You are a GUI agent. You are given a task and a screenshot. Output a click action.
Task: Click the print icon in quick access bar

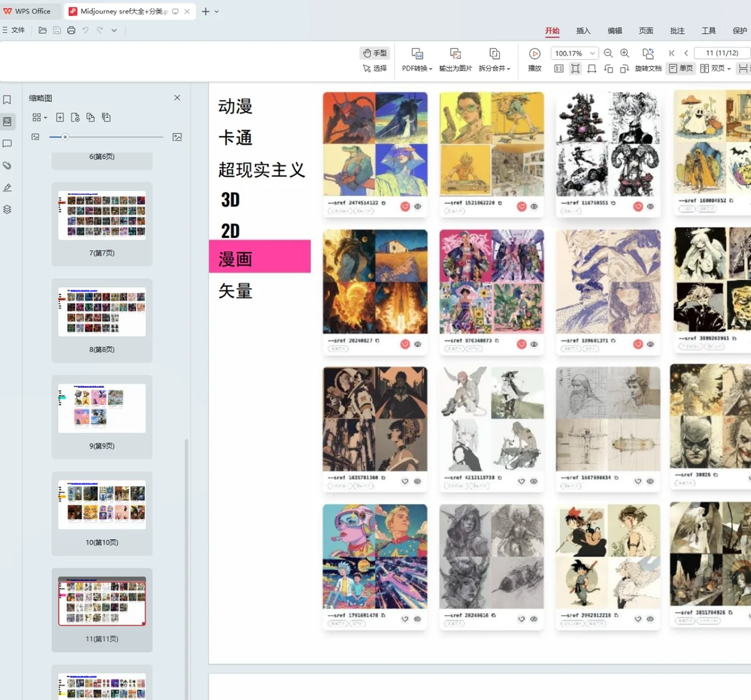point(71,30)
